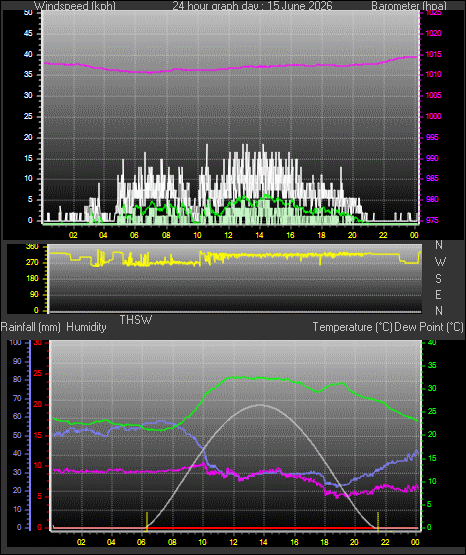
Task: Click the E compass label on direction graph
Action: 439,294
